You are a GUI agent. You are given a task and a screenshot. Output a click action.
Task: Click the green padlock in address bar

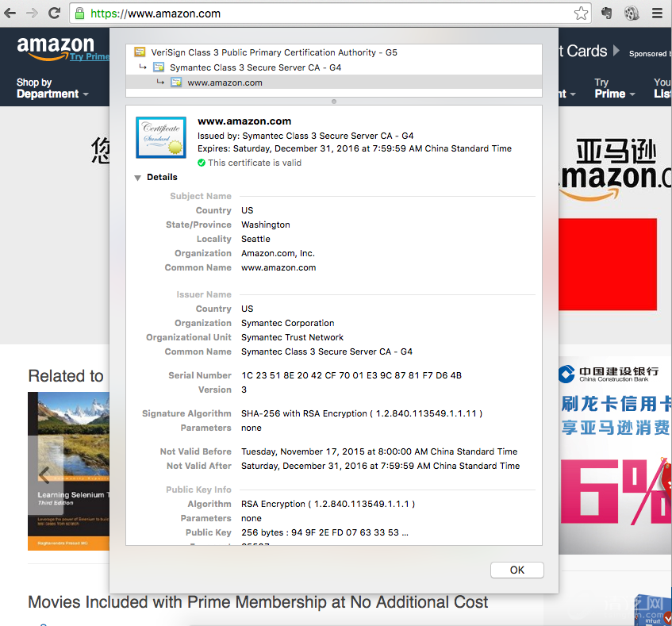pyautogui.click(x=79, y=13)
